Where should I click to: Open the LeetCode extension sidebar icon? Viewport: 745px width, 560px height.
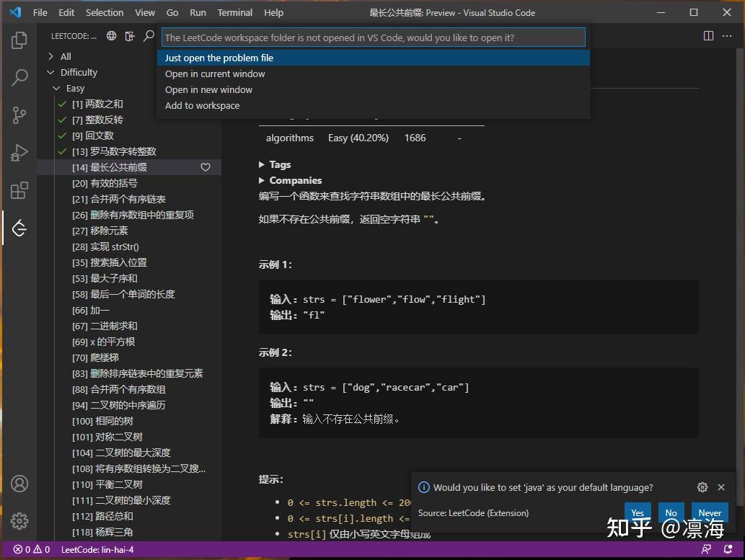19,228
